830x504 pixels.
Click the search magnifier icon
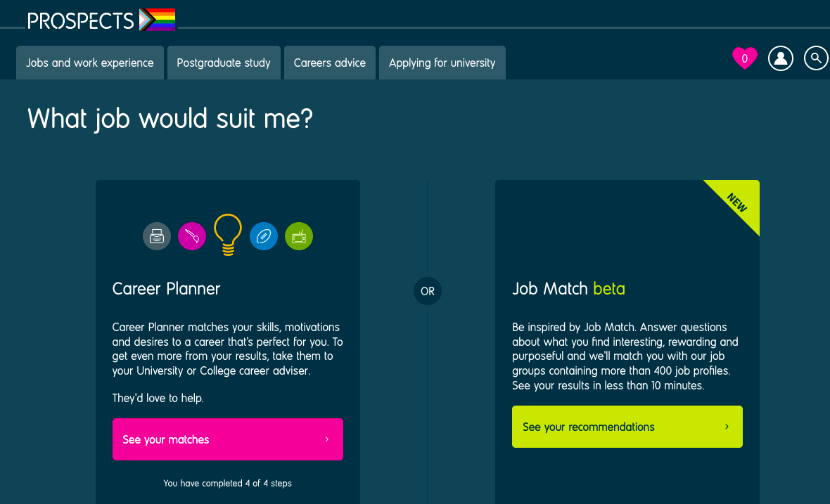816,58
